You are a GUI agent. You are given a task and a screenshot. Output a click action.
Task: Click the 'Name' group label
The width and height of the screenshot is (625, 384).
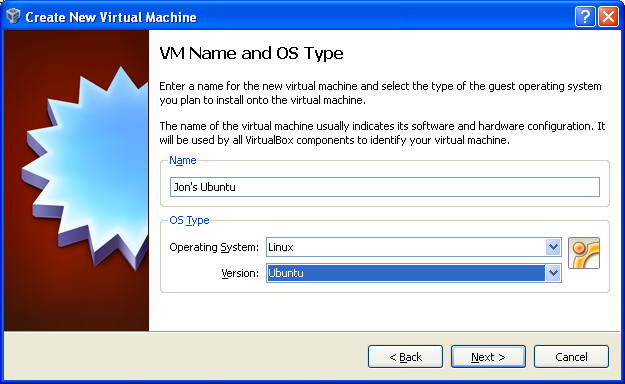(x=183, y=160)
